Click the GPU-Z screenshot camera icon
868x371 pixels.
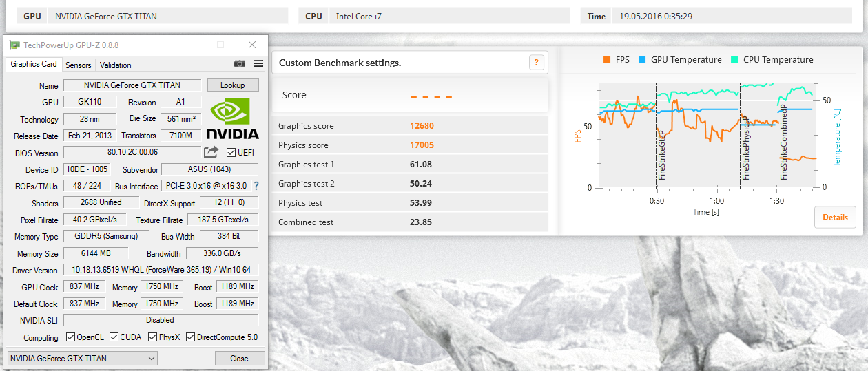[x=240, y=63]
